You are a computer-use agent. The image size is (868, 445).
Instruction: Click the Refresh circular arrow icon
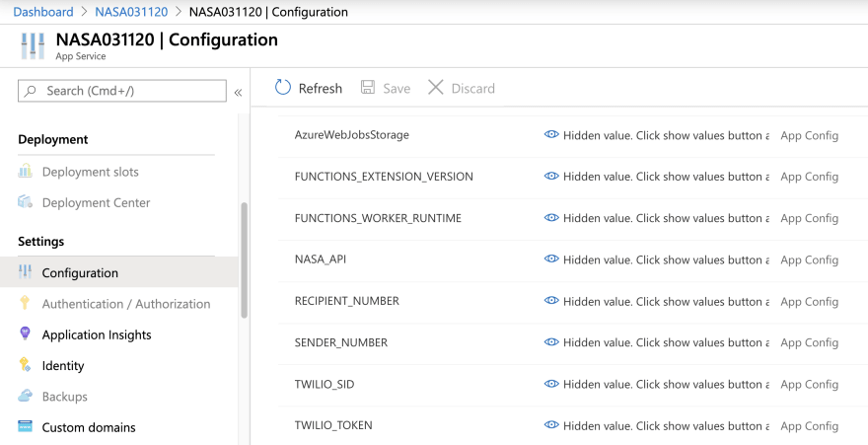(x=283, y=88)
